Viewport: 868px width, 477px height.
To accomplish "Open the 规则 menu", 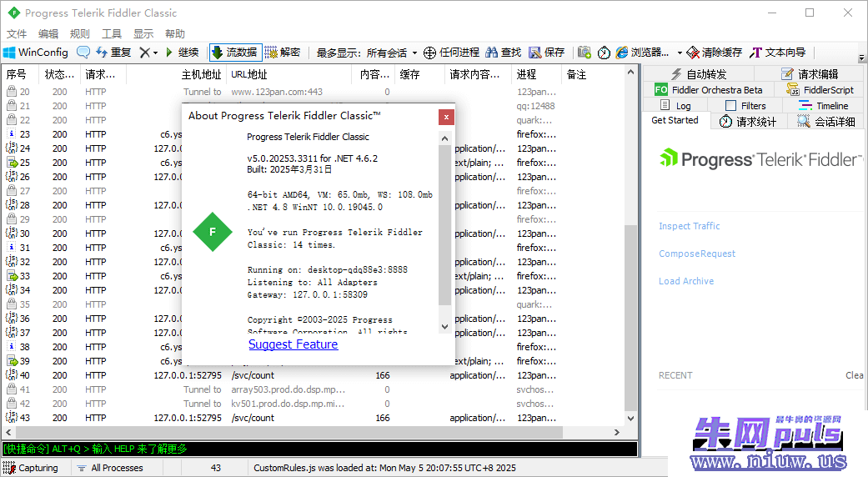I will coord(80,33).
